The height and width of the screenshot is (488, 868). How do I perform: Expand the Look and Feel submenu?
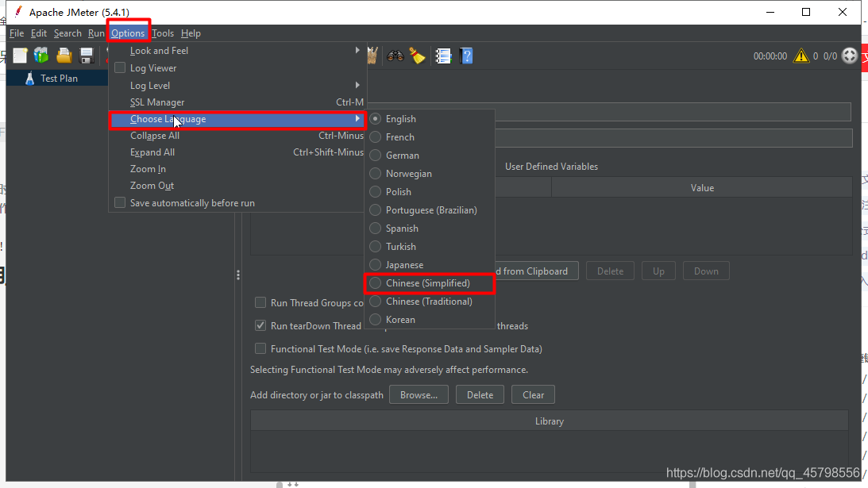[x=237, y=51]
